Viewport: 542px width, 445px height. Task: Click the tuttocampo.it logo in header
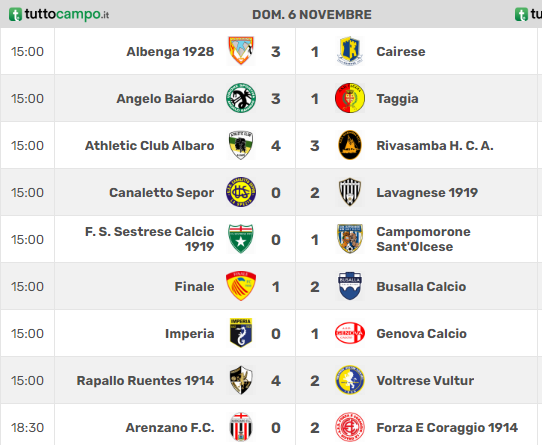(59, 15)
